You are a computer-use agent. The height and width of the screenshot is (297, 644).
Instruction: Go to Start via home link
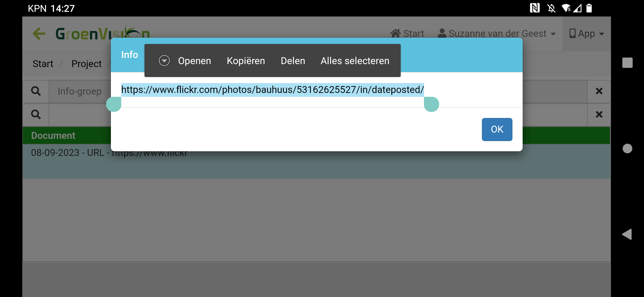pos(407,34)
